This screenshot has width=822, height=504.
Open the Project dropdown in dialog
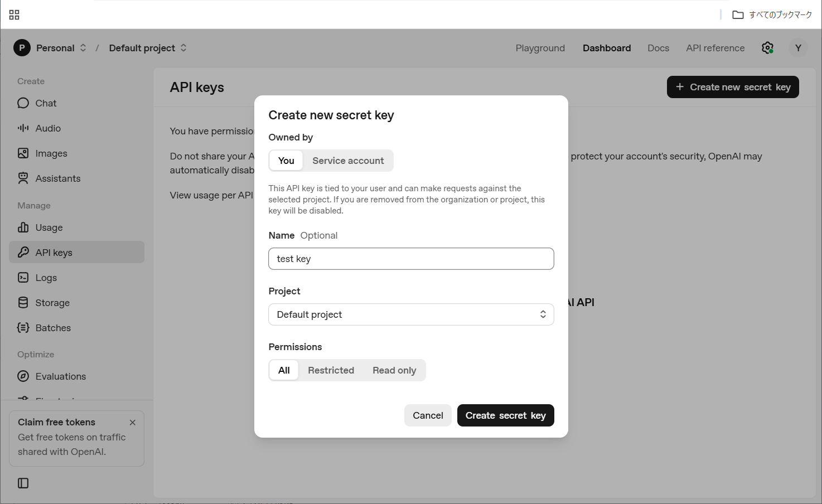(411, 314)
